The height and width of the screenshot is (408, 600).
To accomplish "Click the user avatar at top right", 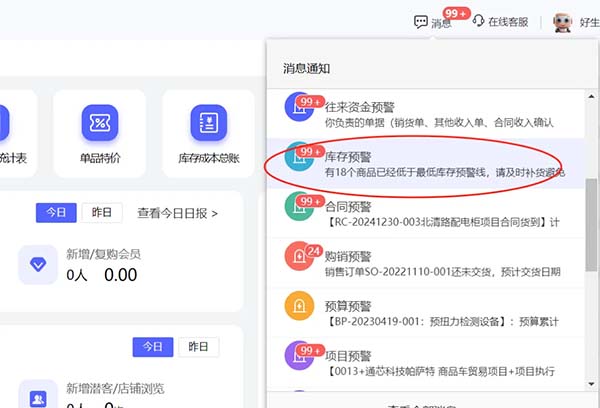I will tap(563, 23).
